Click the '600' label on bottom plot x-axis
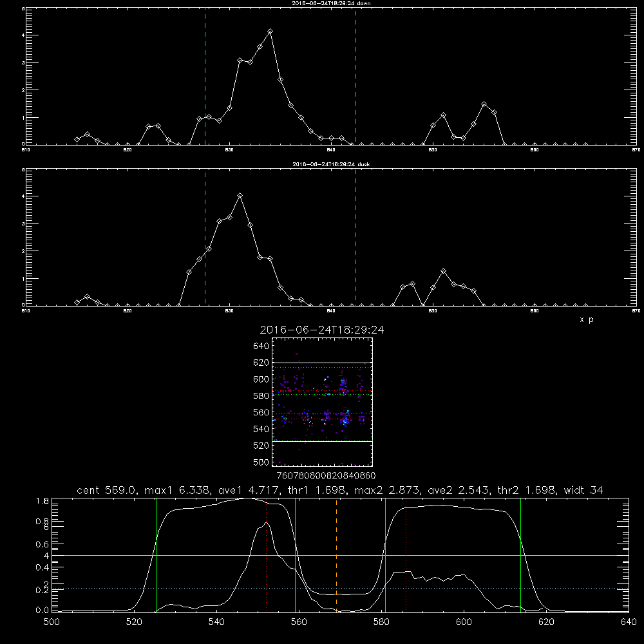 (x=464, y=622)
